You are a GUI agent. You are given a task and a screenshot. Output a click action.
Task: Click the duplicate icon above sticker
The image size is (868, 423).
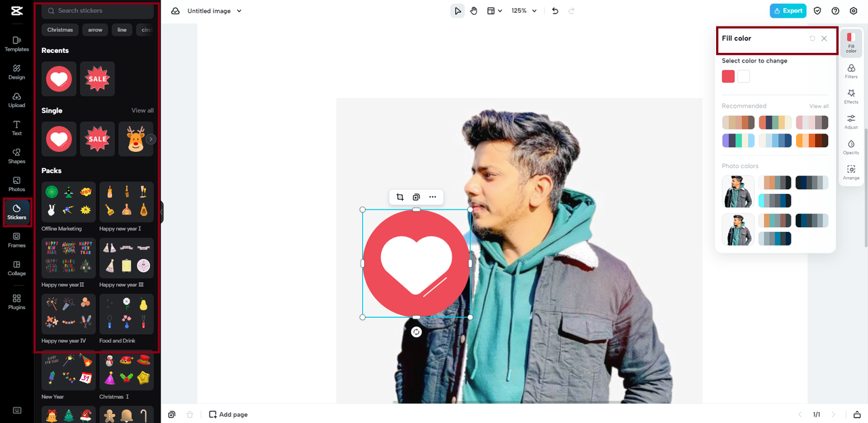click(x=416, y=197)
